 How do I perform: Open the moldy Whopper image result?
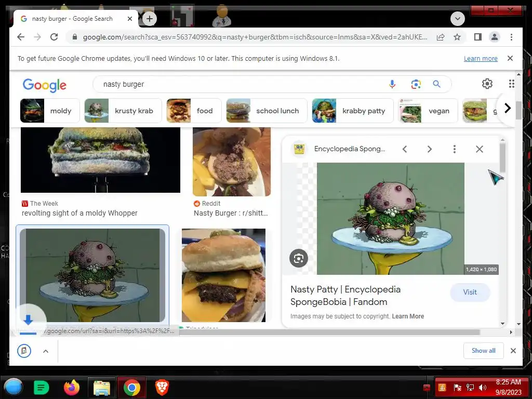100,160
